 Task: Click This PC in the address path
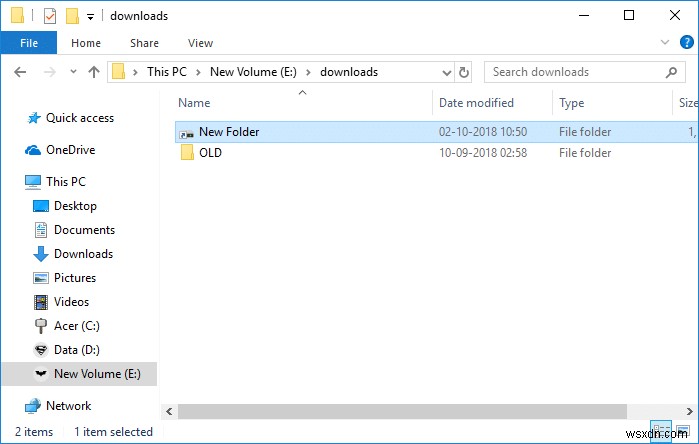click(x=167, y=72)
